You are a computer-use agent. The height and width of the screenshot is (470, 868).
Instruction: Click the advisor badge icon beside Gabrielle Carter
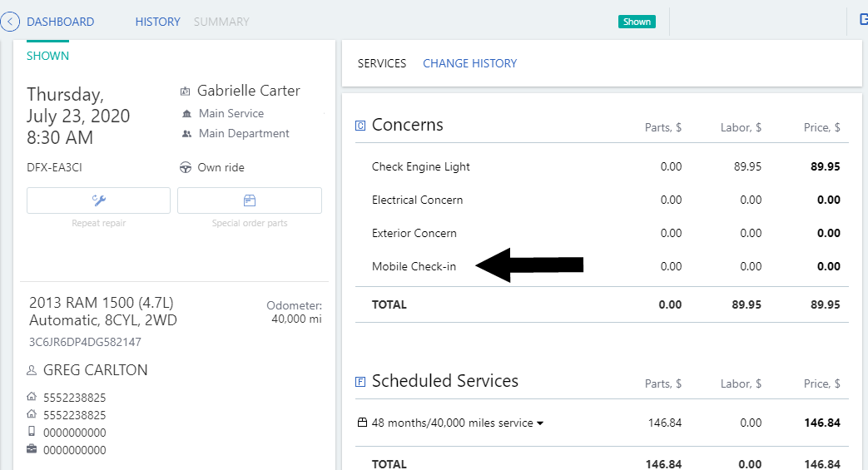click(x=186, y=91)
